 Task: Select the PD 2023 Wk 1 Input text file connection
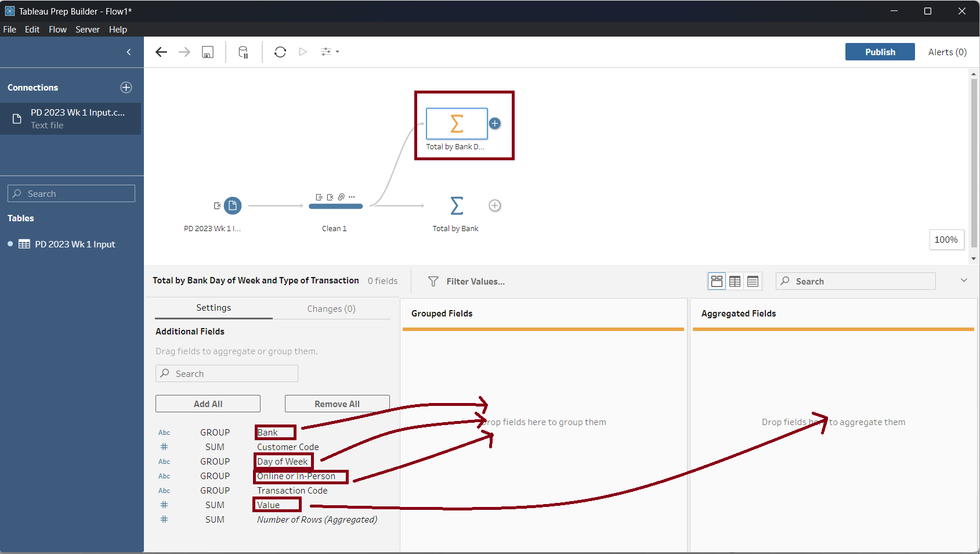tap(71, 118)
